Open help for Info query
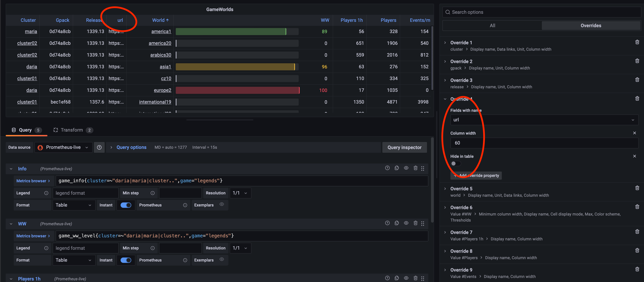 [387, 168]
